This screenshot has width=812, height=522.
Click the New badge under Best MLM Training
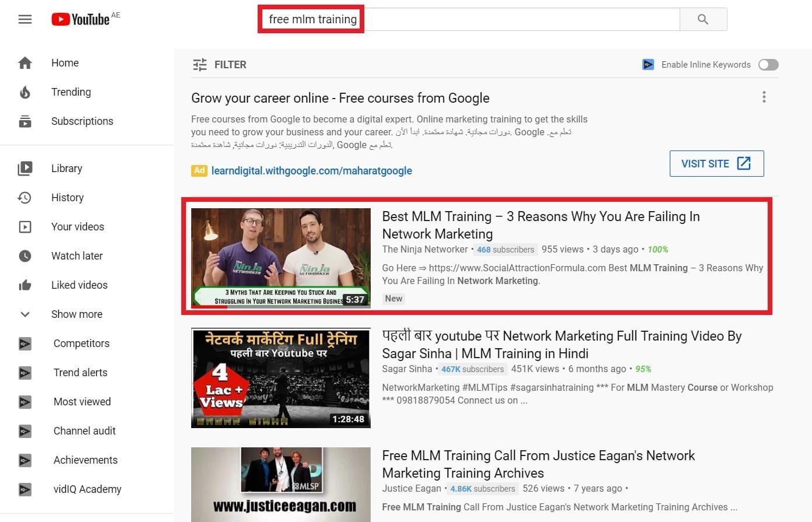393,299
